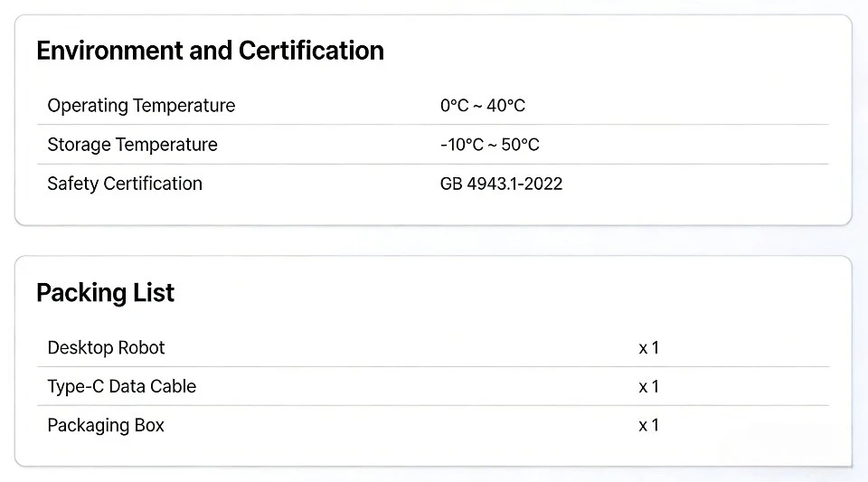This screenshot has height=482, width=868.
Task: Click the x 1 quantity for Type-C Data Cable
Action: point(649,386)
